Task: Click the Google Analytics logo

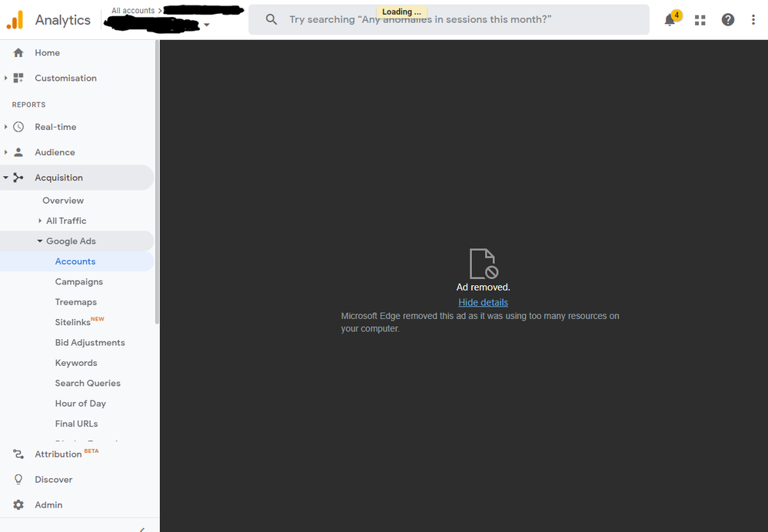Action: tap(15, 19)
